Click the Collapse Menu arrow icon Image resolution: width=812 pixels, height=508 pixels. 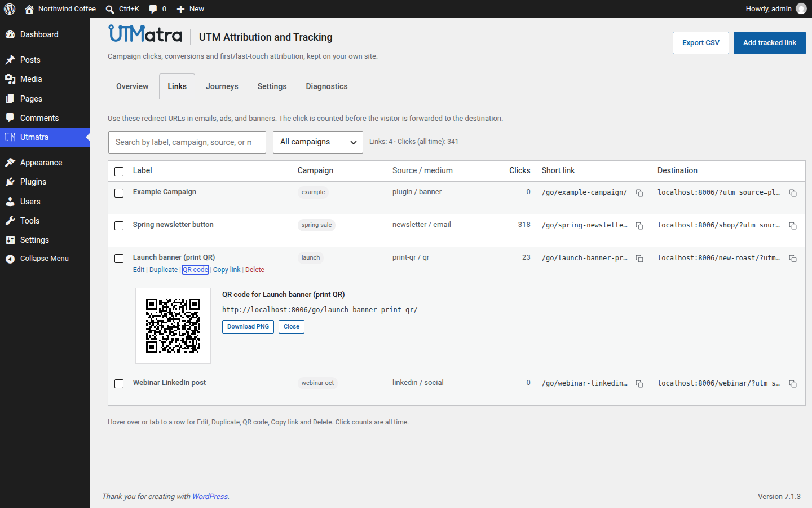point(10,259)
